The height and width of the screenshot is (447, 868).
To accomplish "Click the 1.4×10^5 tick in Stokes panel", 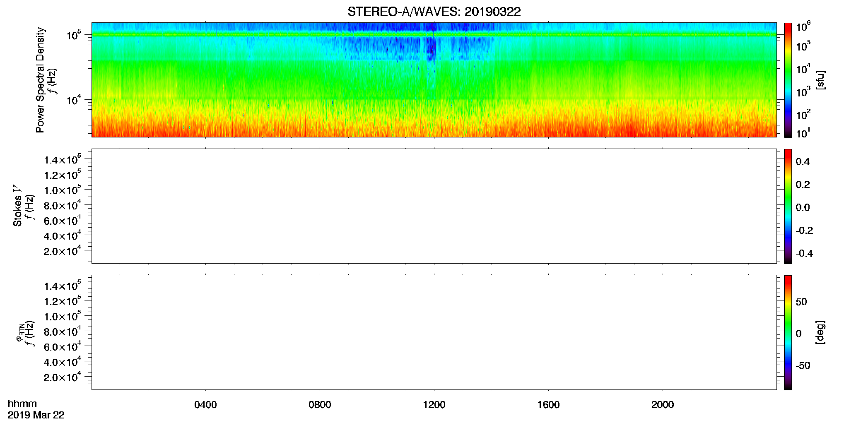I will pyautogui.click(x=63, y=159).
